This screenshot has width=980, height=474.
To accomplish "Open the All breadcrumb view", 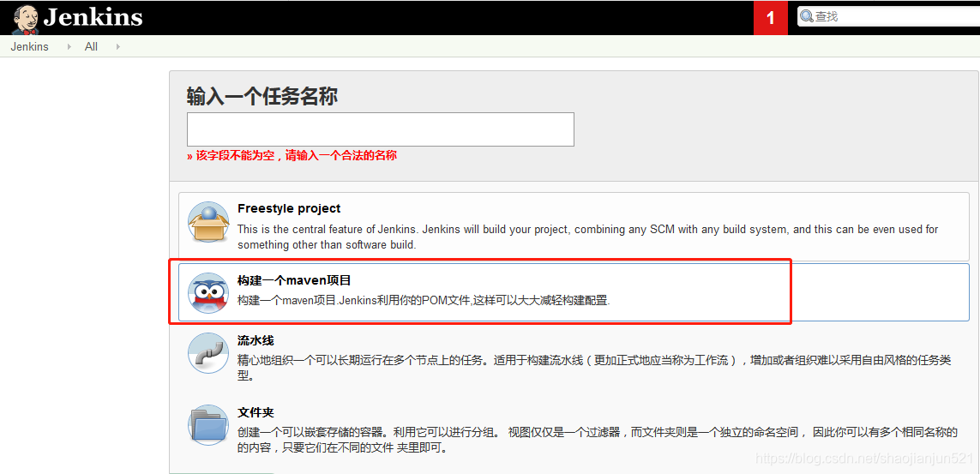I will tap(91, 47).
